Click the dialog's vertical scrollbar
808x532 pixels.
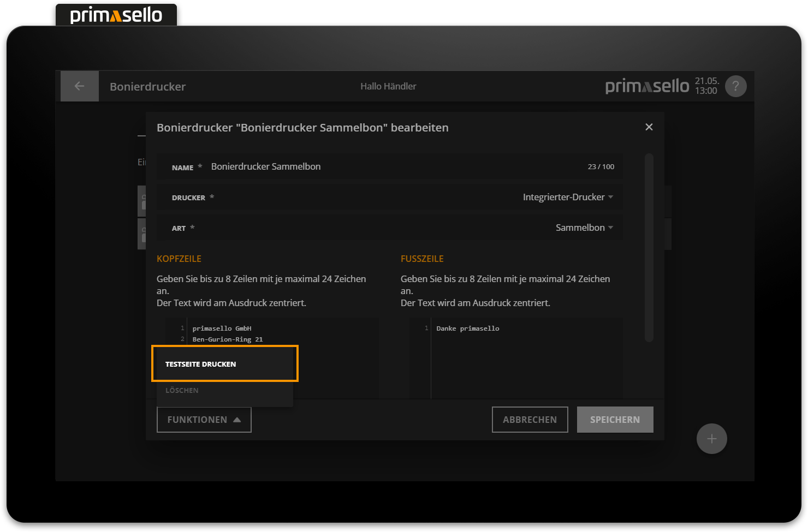[649, 247]
